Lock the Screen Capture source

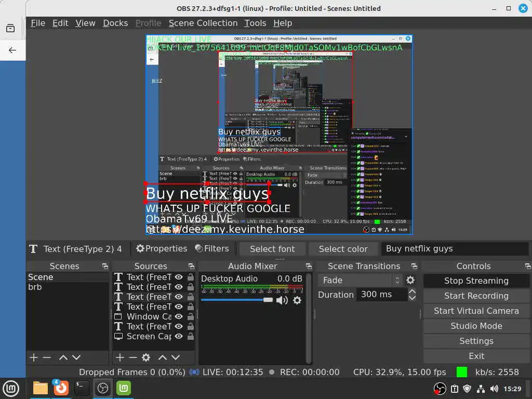191,336
